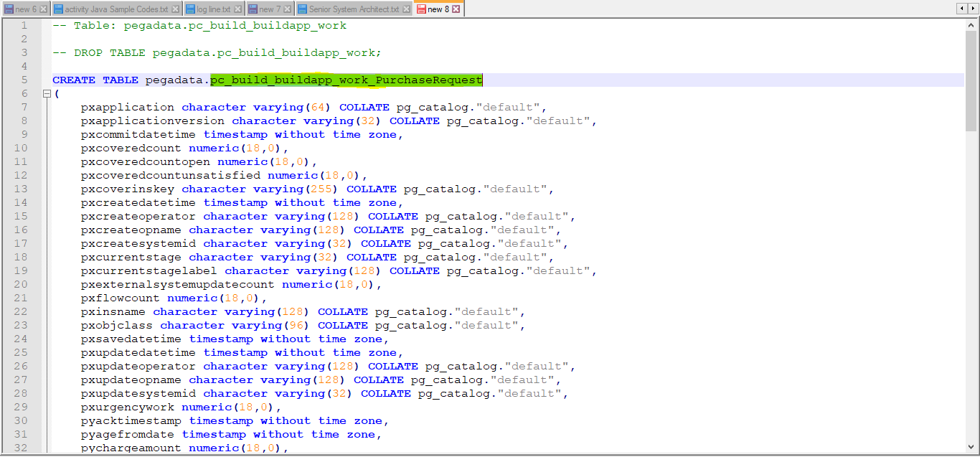Close the activity Java Sample Codes.txt tab

point(175,7)
